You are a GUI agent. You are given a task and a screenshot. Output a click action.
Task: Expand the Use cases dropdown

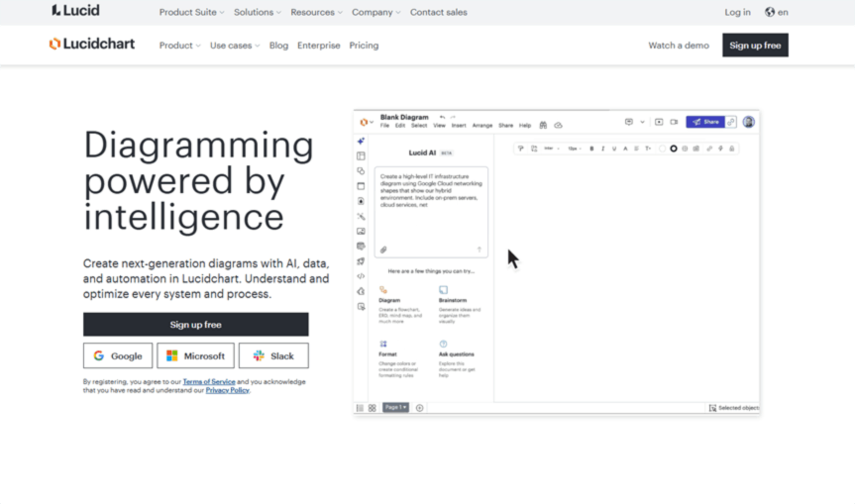tap(235, 46)
